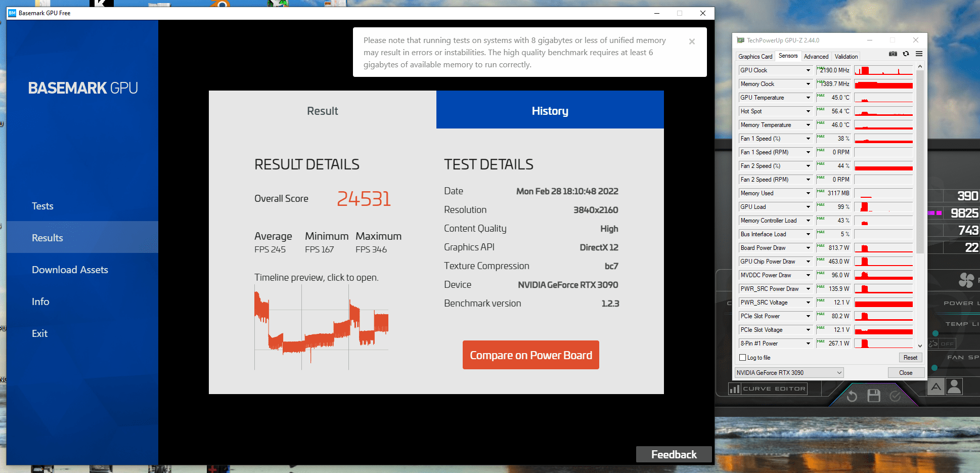Switch to the Result tab
The height and width of the screenshot is (473, 980).
(323, 110)
